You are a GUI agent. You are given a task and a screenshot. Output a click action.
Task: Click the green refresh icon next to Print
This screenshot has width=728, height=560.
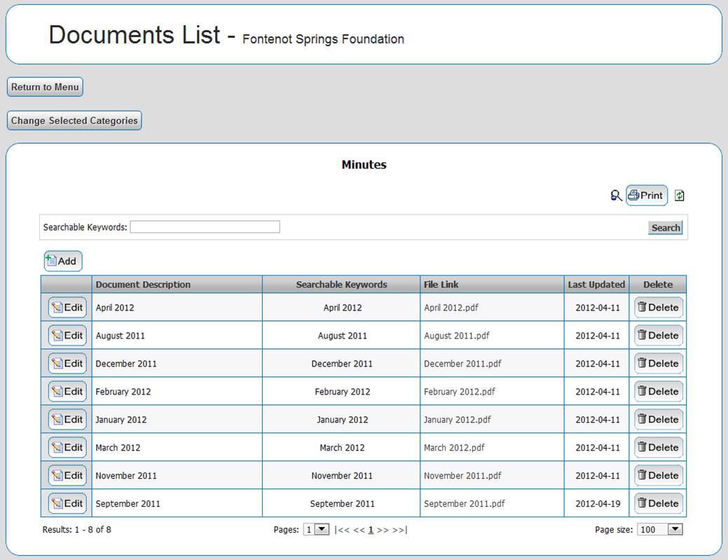(x=679, y=196)
